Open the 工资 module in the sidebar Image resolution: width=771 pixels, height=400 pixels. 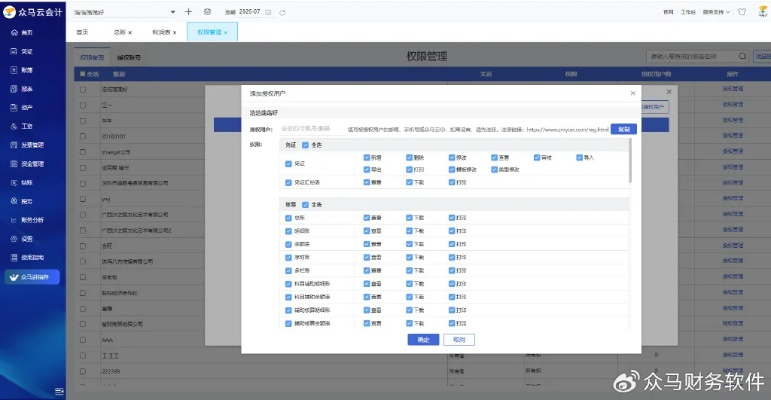22,126
